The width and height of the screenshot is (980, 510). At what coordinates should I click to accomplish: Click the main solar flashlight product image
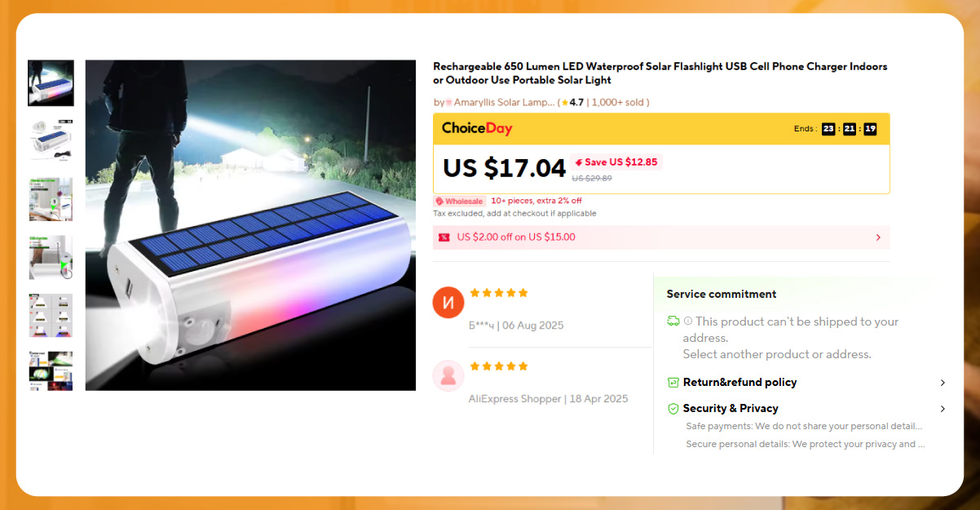(250, 225)
